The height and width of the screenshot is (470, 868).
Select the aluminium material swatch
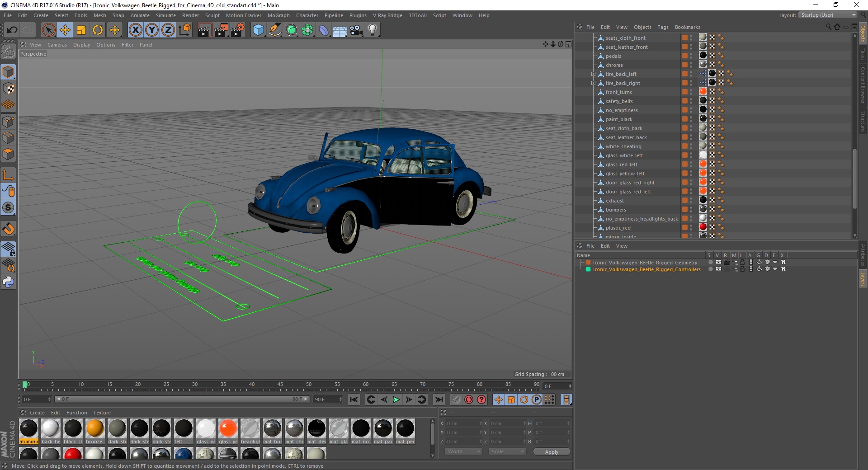(x=28, y=428)
